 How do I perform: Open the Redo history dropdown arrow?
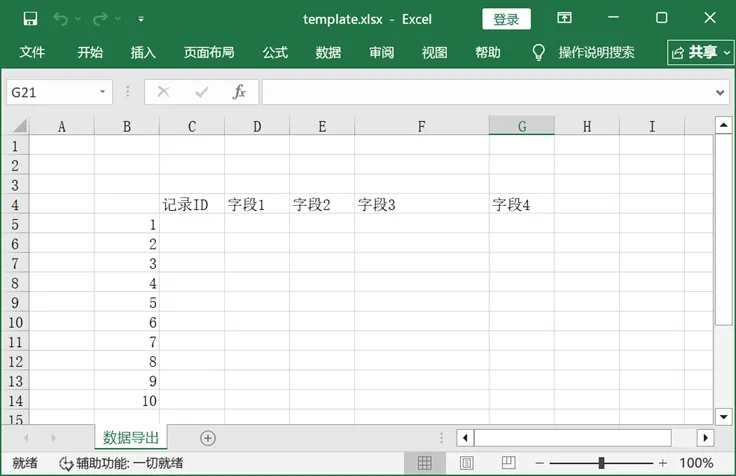[x=118, y=19]
